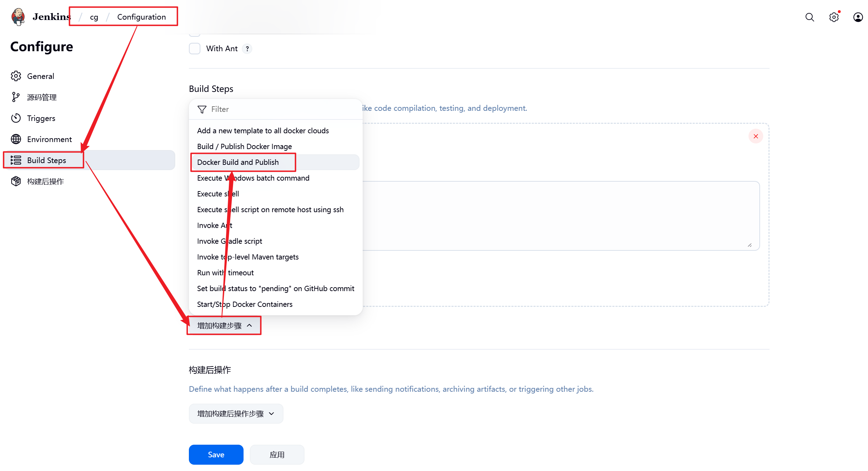Click the With Ant help question mark
This screenshot has width=868, height=471.
point(247,49)
